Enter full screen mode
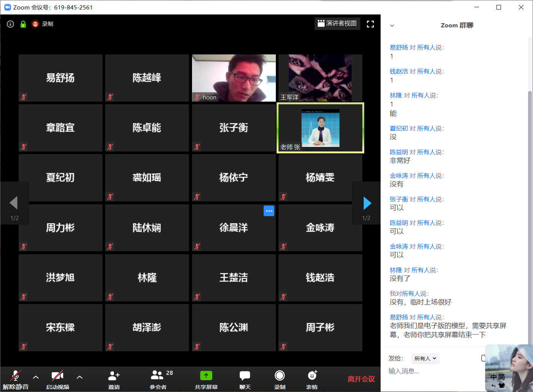Image resolution: width=533 pixels, height=392 pixels. [370, 24]
